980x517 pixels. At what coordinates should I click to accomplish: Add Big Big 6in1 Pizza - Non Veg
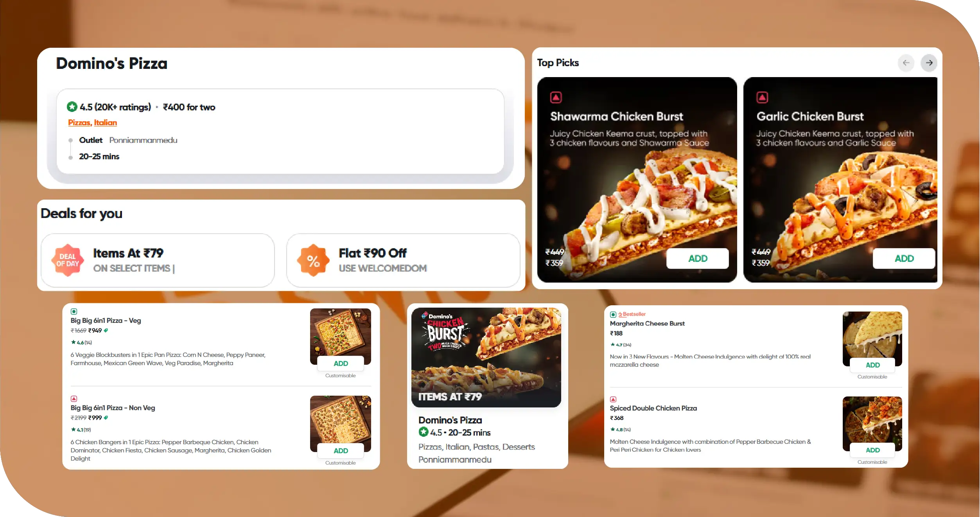click(341, 451)
